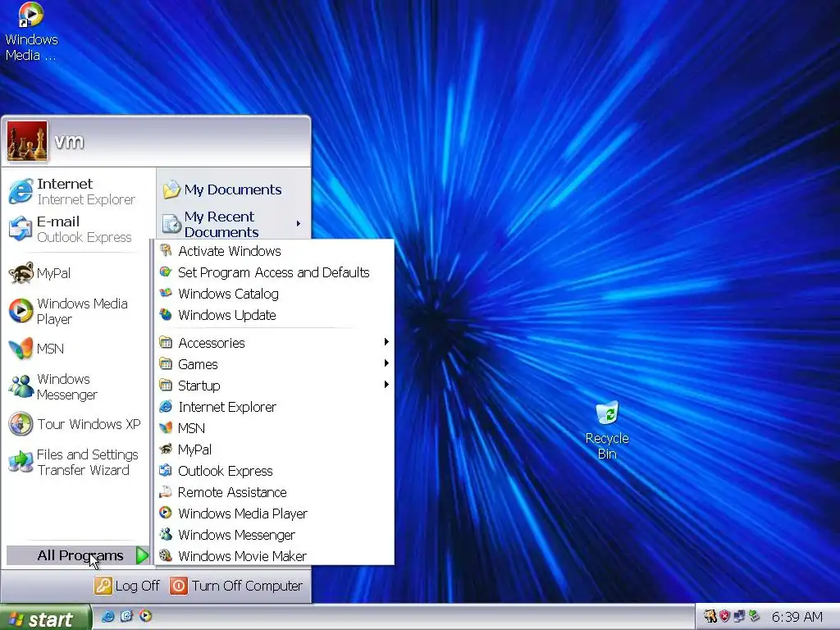Image resolution: width=840 pixels, height=630 pixels.
Task: Click the network connection tray icon
Action: 739,617
